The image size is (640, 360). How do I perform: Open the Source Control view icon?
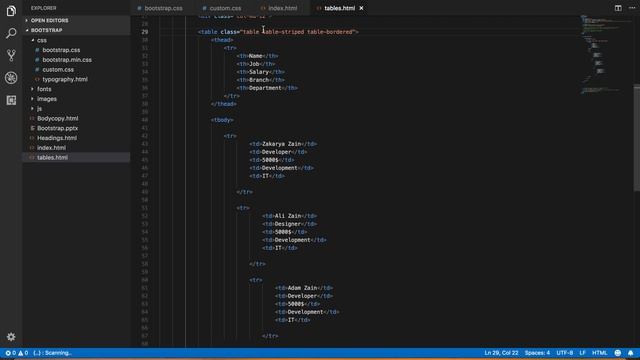click(11, 55)
